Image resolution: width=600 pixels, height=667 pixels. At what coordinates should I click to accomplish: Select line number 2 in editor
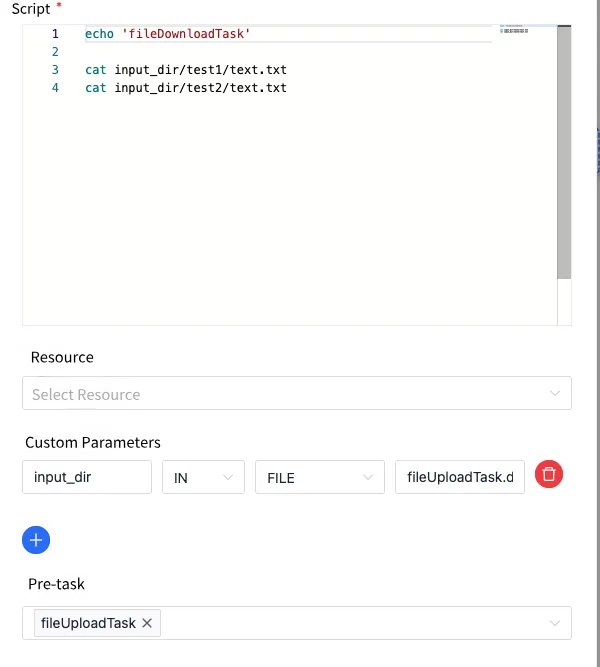click(55, 51)
